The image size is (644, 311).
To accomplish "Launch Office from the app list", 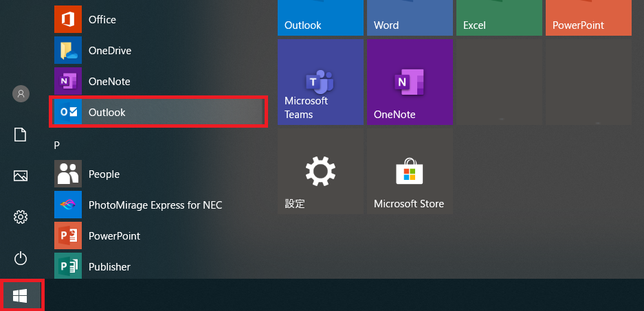I will (158, 19).
